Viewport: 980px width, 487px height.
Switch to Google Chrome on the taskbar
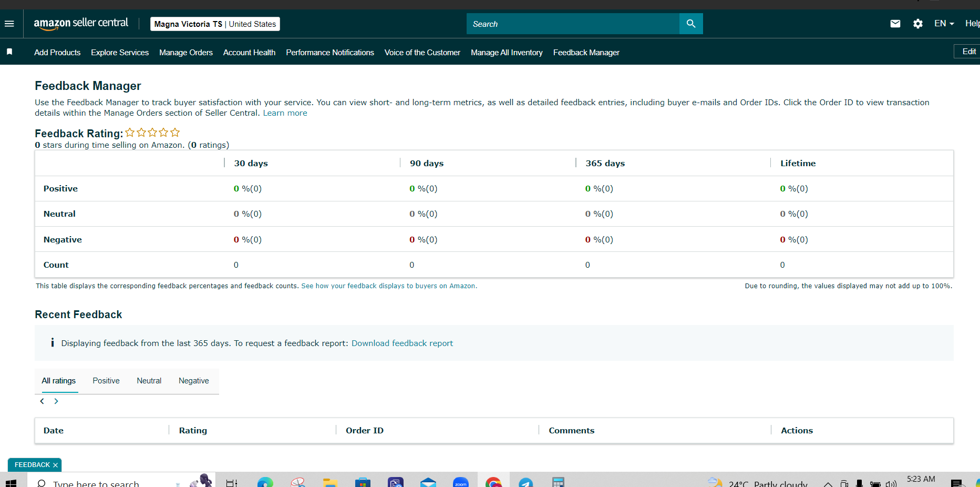tap(493, 482)
